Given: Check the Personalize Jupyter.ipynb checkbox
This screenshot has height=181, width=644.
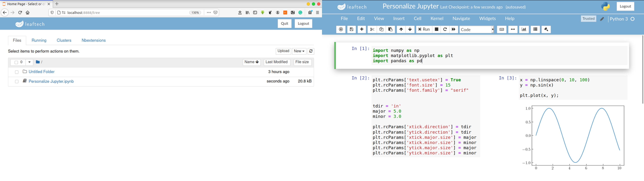Looking at the screenshot, I should (x=17, y=82).
